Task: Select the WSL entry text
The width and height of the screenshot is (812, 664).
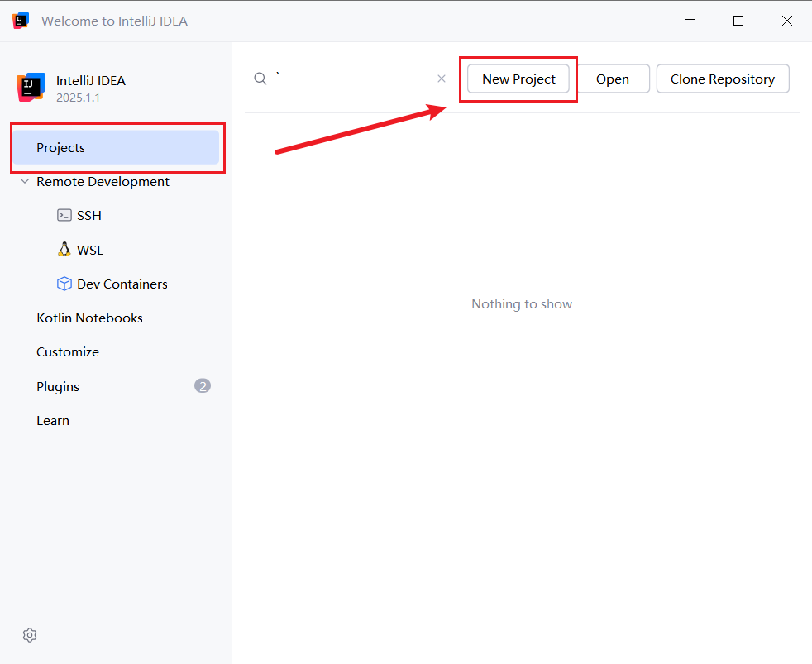Action: 90,251
